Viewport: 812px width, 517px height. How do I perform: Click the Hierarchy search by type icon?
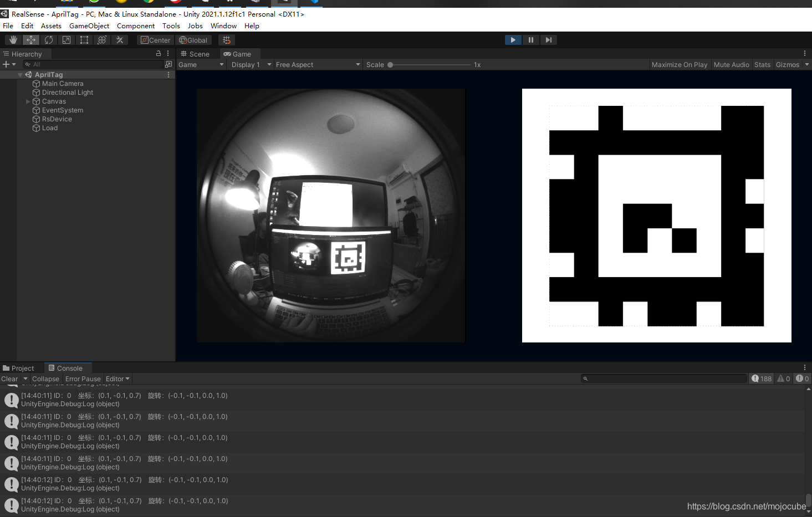coord(168,64)
